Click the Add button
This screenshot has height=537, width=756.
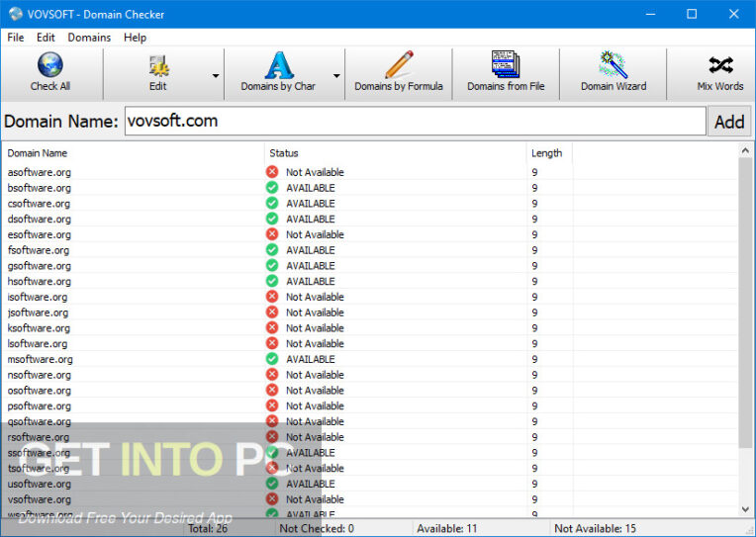tap(729, 122)
